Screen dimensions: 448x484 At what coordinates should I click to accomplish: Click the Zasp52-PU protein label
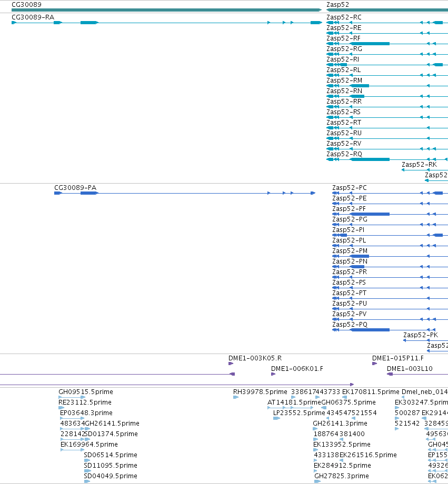pos(350,303)
